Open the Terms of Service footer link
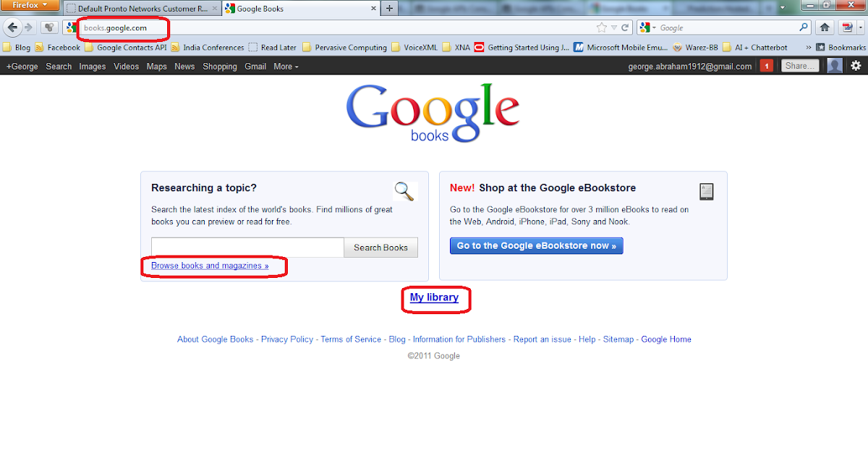The width and height of the screenshot is (868, 456). [351, 339]
